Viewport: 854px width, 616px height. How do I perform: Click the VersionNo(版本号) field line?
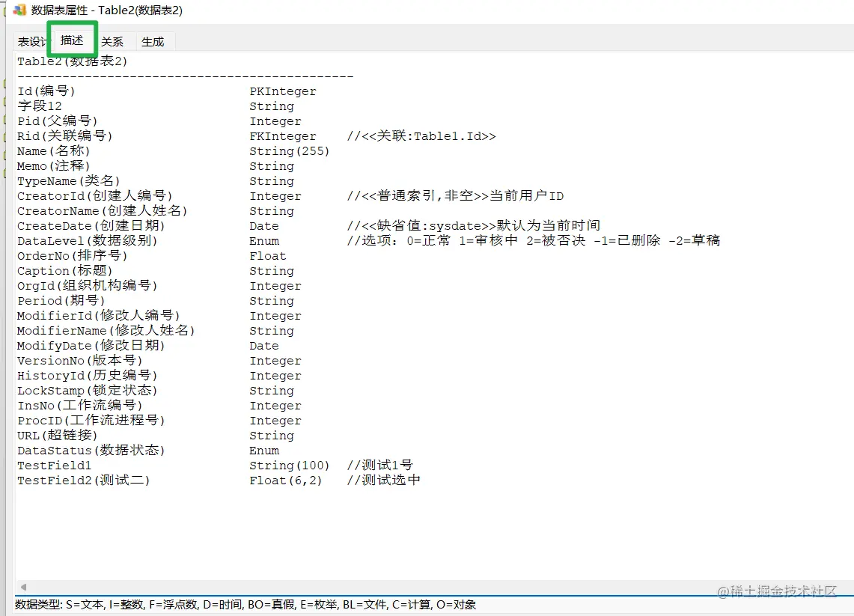click(x=79, y=361)
